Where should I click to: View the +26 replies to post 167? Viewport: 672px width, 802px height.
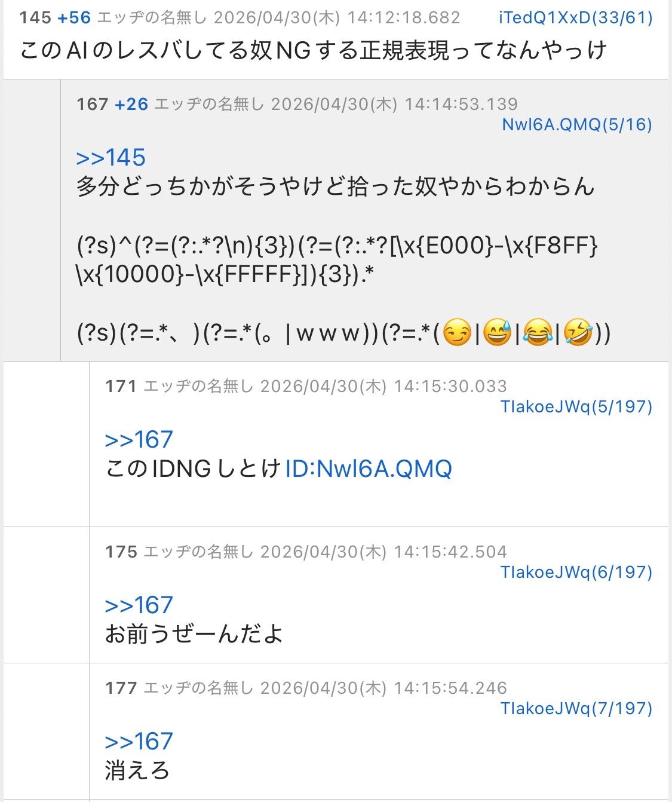131,104
